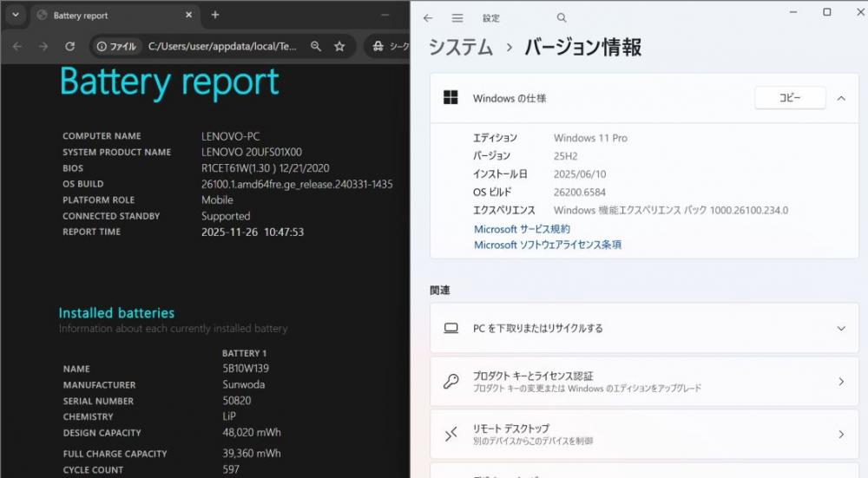The image size is (868, 478).
Task: Collapse the Windows の仕様 section chevron
Action: pyautogui.click(x=840, y=98)
